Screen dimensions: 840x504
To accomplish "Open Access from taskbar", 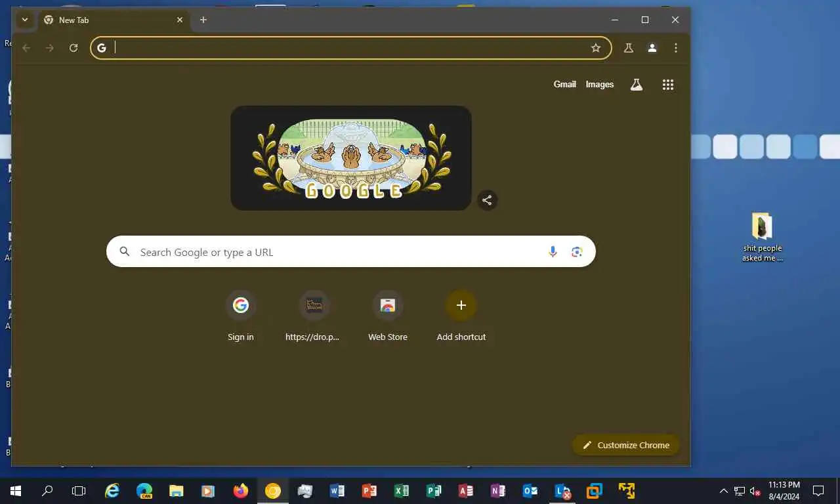I will [x=466, y=491].
